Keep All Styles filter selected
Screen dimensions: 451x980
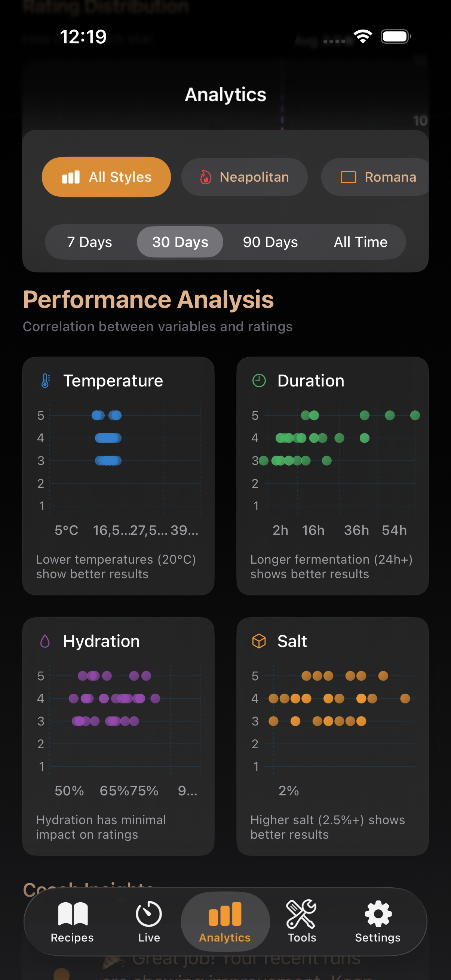[106, 176]
